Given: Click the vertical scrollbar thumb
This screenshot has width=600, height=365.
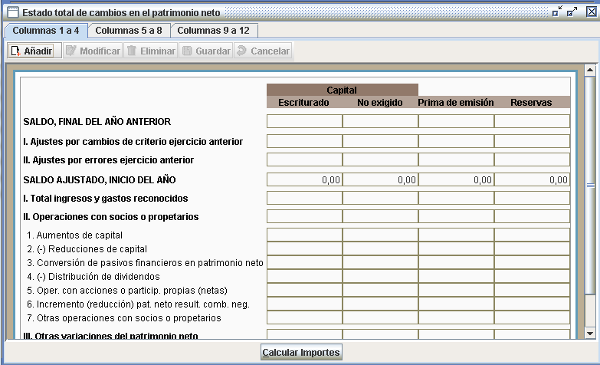Looking at the screenshot, I should pyautogui.click(x=590, y=185).
